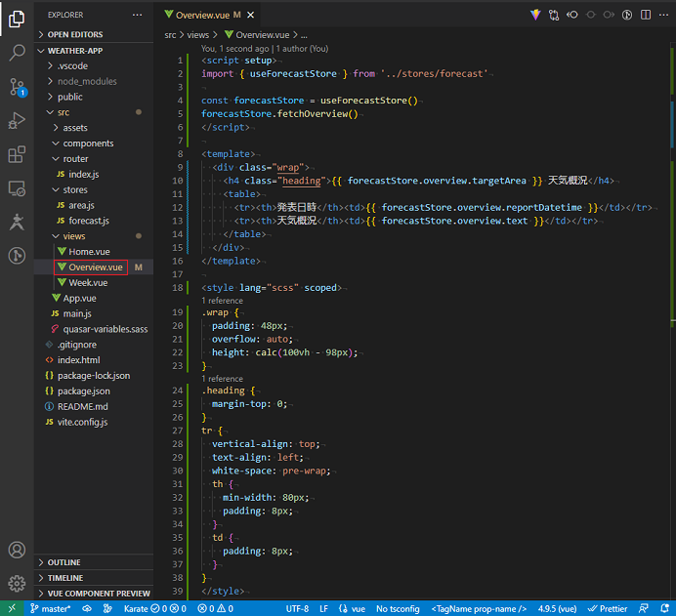Viewport: 676px width, 616px height.
Task: Click the cloud publish icon in status bar
Action: coord(87,608)
